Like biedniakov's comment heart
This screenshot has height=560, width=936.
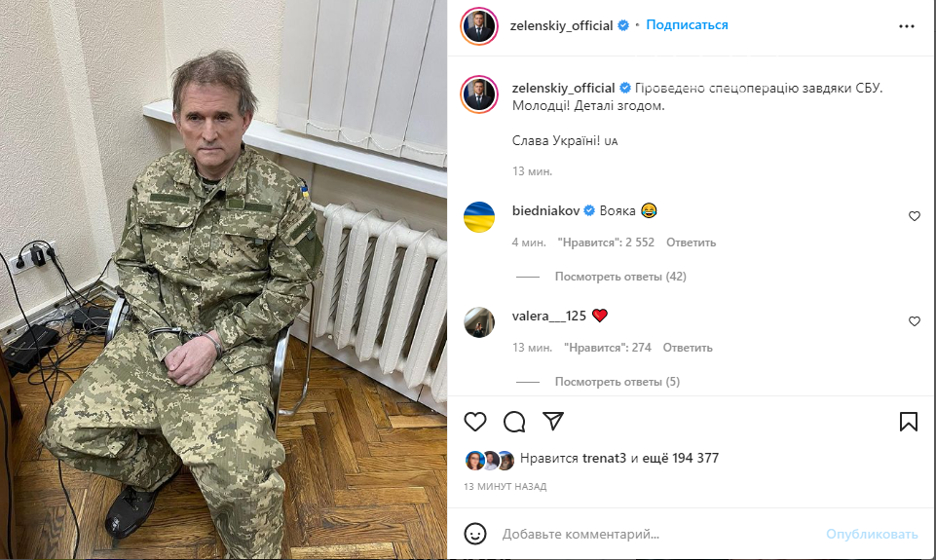click(915, 216)
